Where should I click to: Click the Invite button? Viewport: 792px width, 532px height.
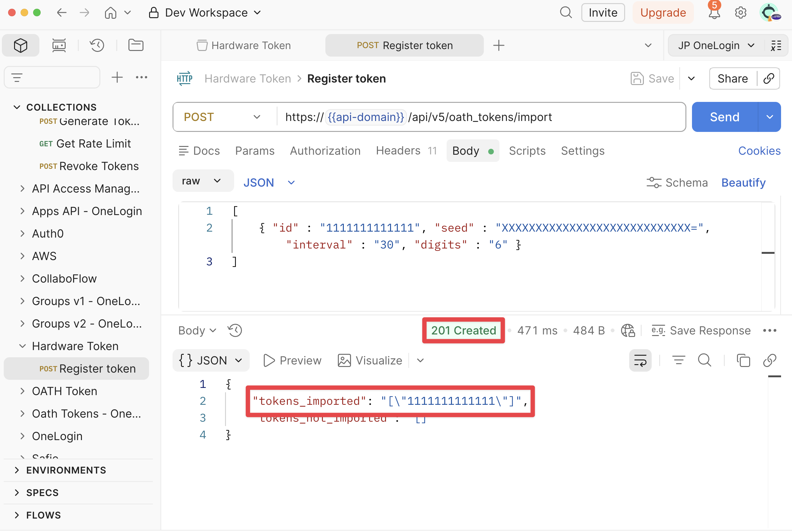tap(603, 13)
